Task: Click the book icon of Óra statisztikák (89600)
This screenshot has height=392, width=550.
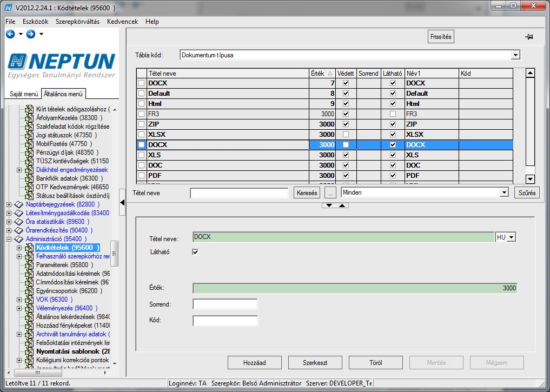Action: pyautogui.click(x=19, y=222)
